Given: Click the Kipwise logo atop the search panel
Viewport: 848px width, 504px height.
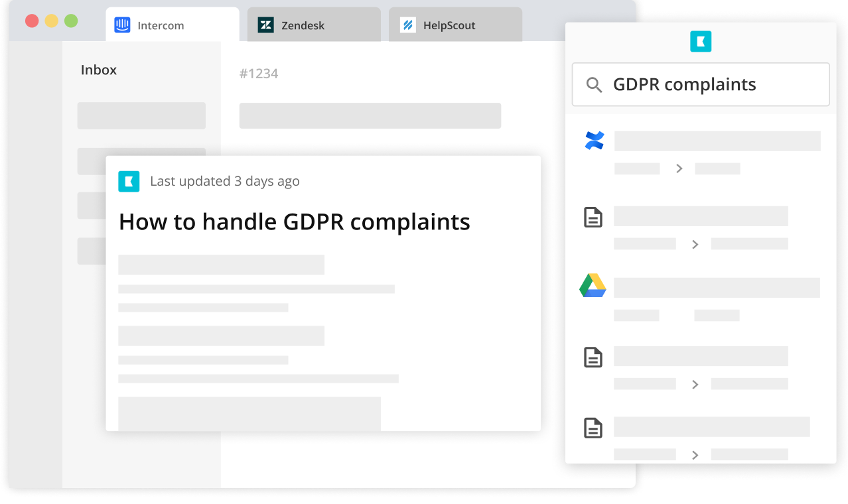Looking at the screenshot, I should tap(700, 42).
